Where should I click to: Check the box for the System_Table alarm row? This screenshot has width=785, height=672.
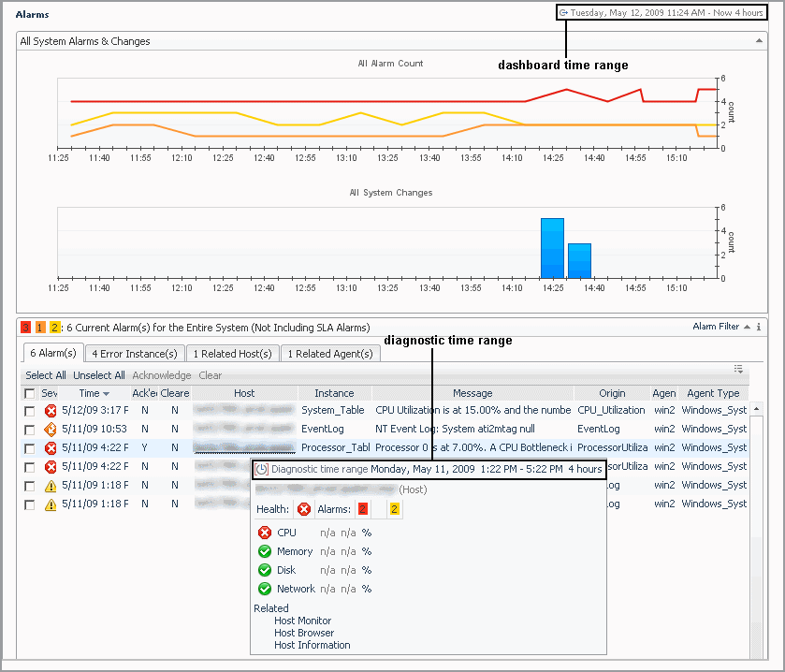30,411
